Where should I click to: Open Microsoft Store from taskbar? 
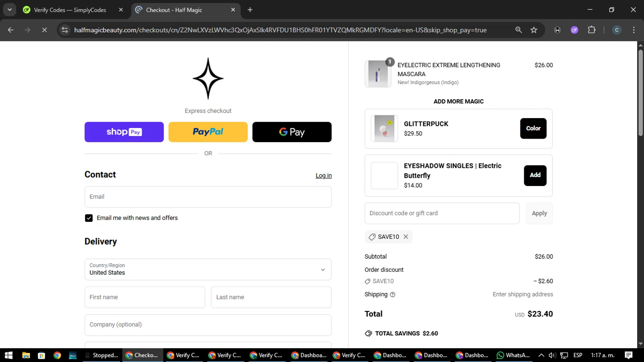click(x=42, y=355)
